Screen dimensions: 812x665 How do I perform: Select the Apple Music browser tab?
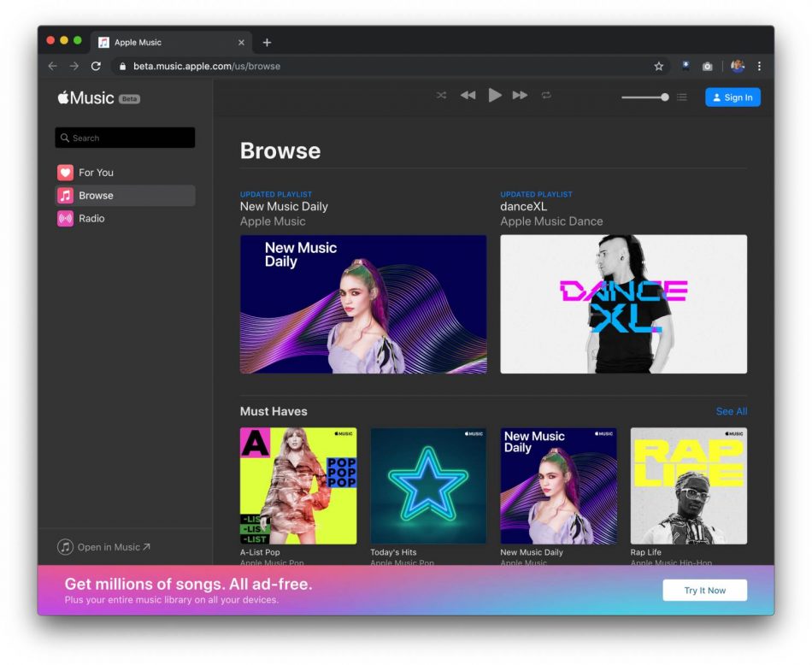(172, 43)
